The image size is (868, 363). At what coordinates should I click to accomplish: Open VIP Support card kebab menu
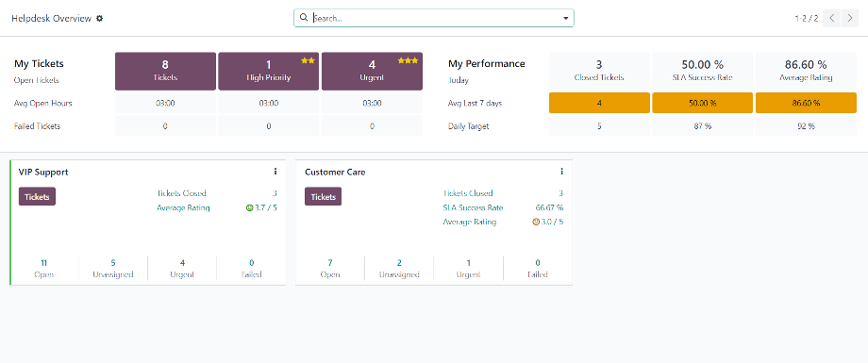tap(275, 172)
